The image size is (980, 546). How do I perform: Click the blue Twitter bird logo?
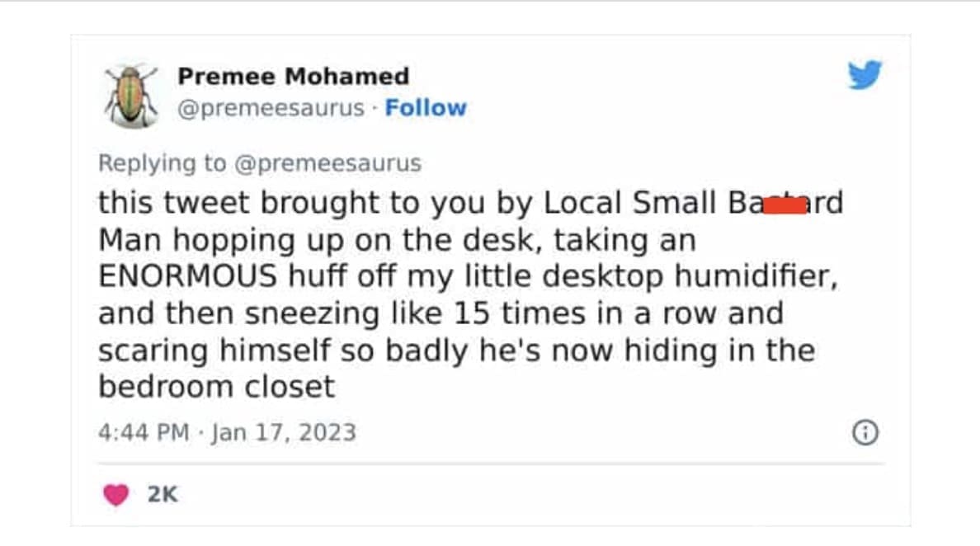click(865, 76)
